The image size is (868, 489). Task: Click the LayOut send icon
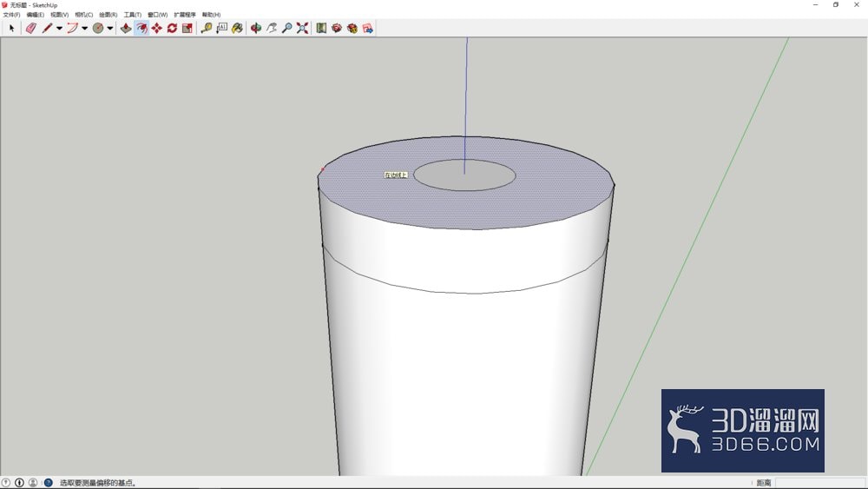pos(367,28)
